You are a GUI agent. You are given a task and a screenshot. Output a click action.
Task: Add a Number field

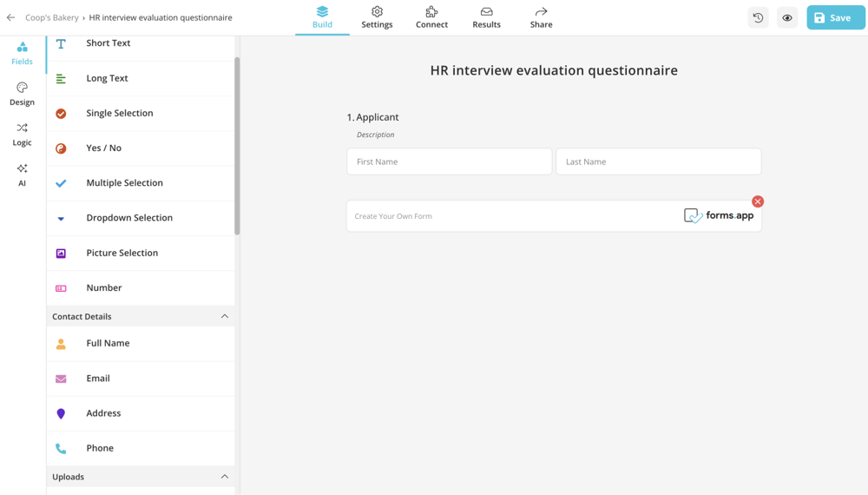[141, 288]
